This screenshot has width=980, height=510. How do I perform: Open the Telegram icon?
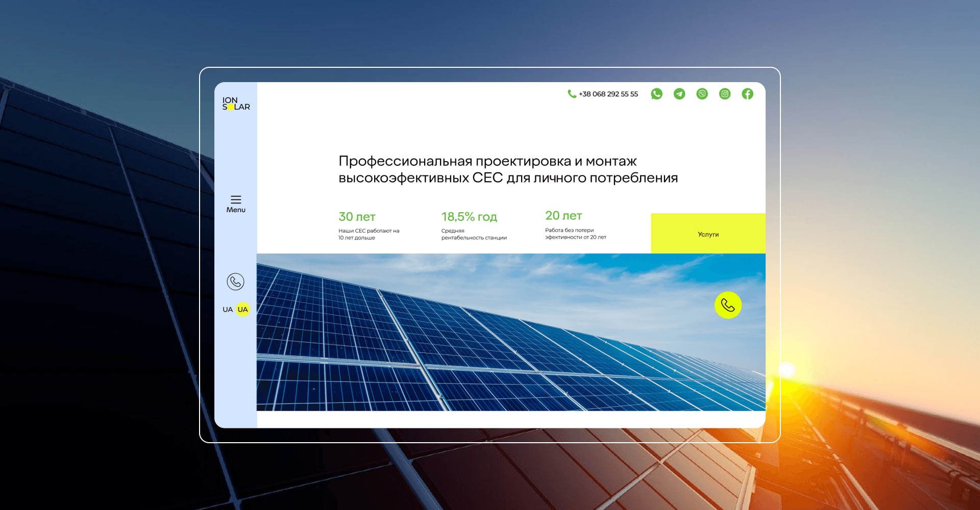coord(679,94)
